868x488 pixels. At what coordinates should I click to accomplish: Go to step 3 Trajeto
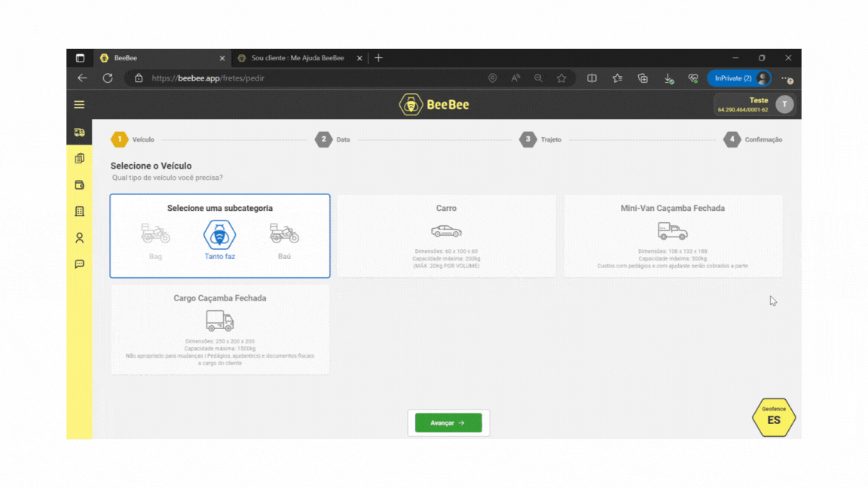tap(540, 139)
